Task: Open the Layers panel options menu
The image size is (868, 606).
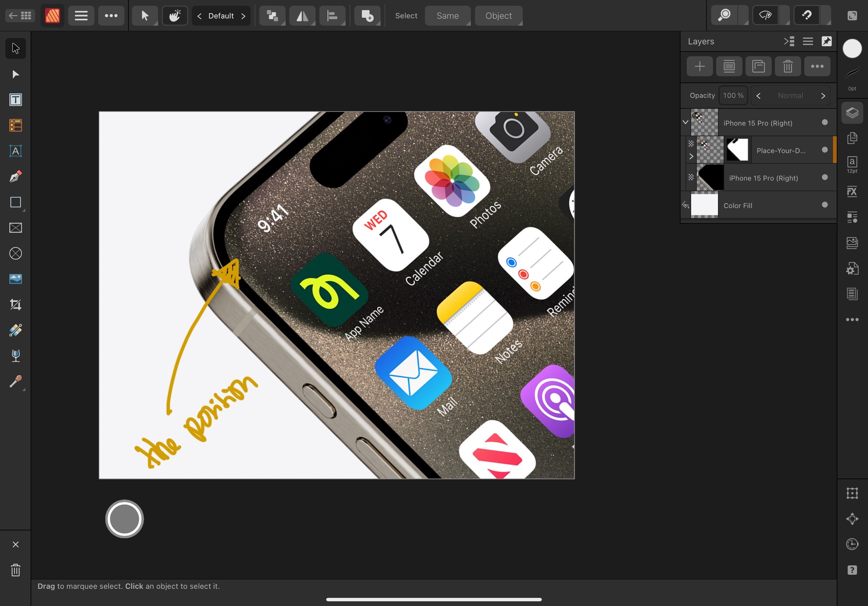Action: click(x=808, y=41)
